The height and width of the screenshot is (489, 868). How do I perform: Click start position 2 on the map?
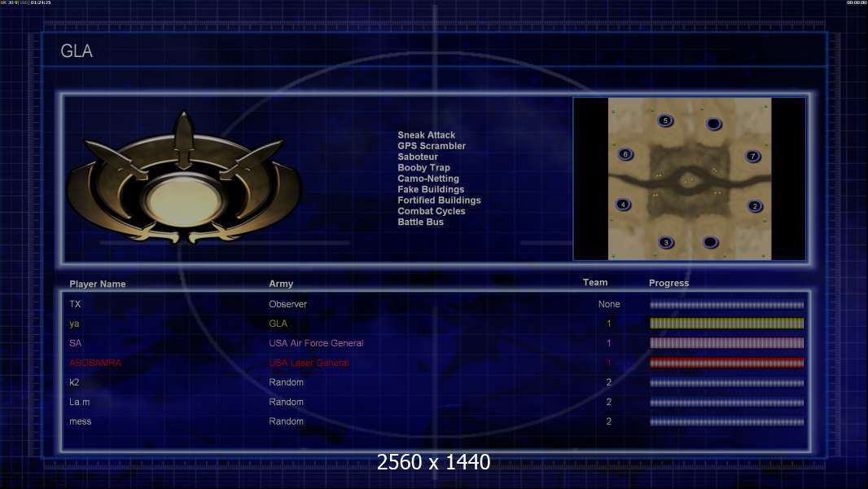[x=755, y=206]
